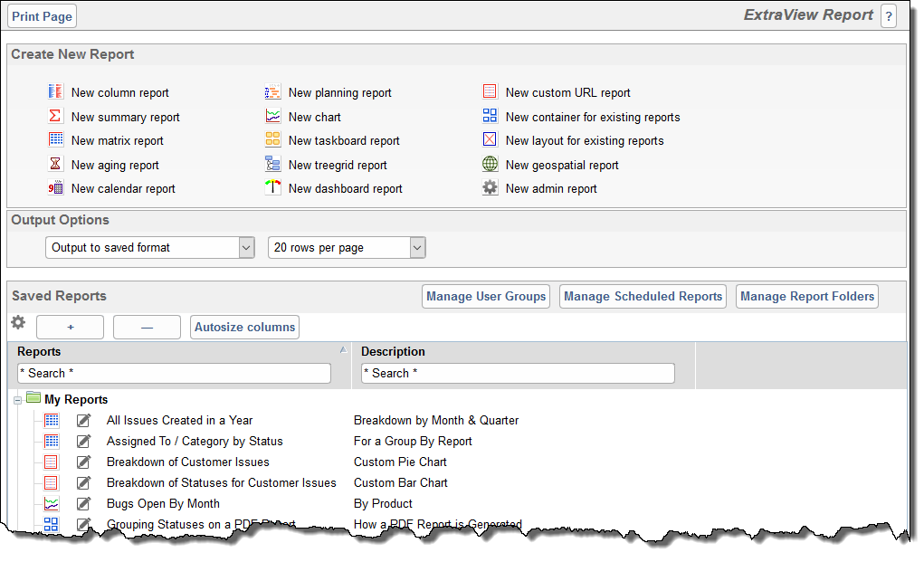
Task: Open the Output to saved format dropdown
Action: coord(149,247)
